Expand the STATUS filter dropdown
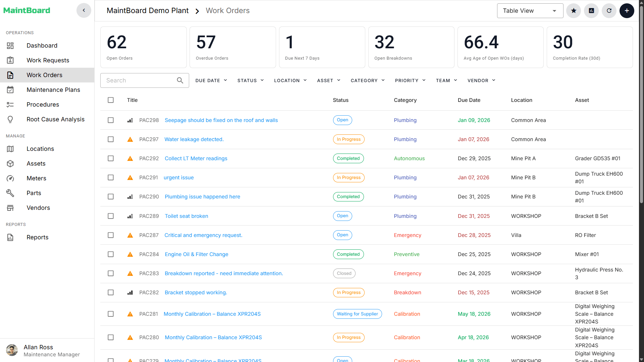 click(251, 80)
